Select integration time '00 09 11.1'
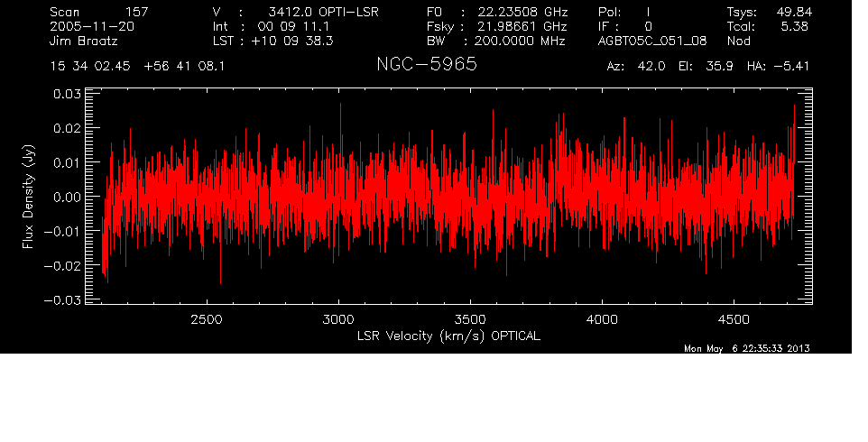This screenshot has width=868, height=442. (293, 26)
